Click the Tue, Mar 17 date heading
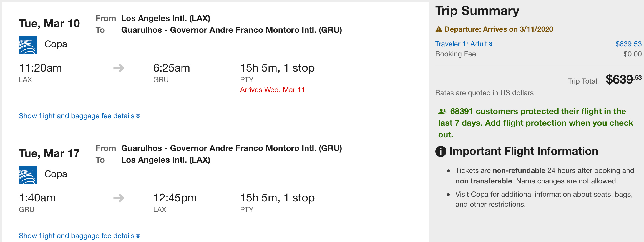 (49, 153)
